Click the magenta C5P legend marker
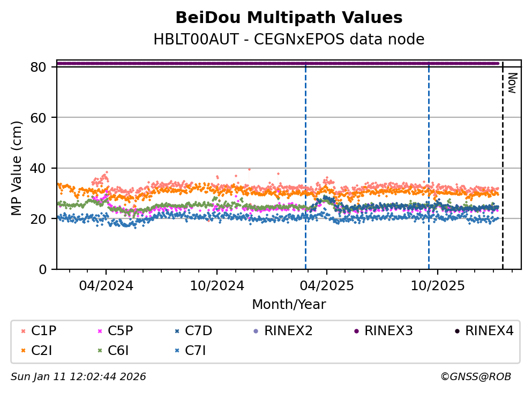 click(x=100, y=331)
